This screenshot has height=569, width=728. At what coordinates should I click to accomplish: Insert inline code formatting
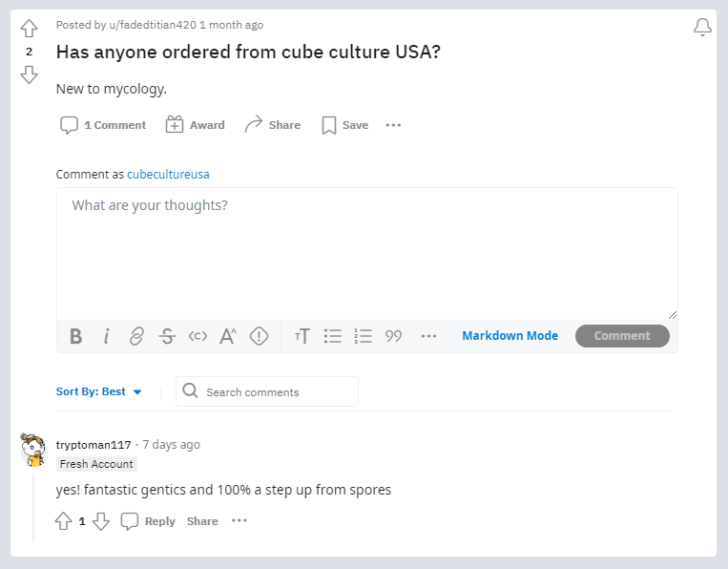[198, 336]
